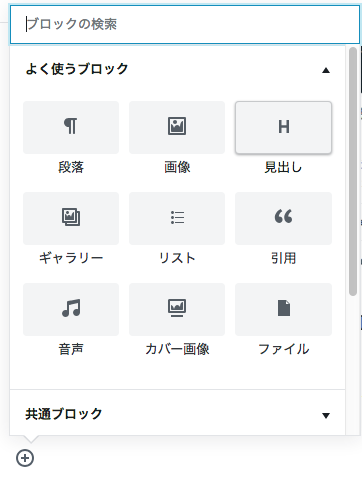Click the よく使うブロック section title
The image size is (362, 480).
pyautogui.click(x=77, y=69)
